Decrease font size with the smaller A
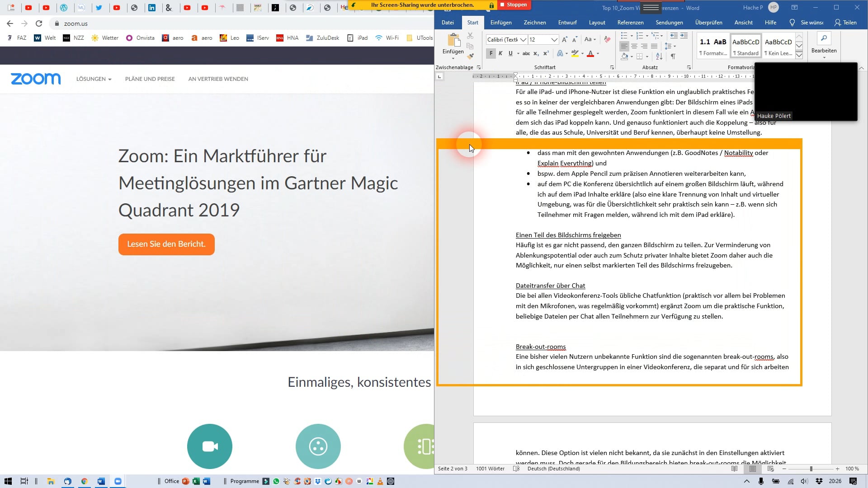The image size is (868, 488). tap(575, 40)
